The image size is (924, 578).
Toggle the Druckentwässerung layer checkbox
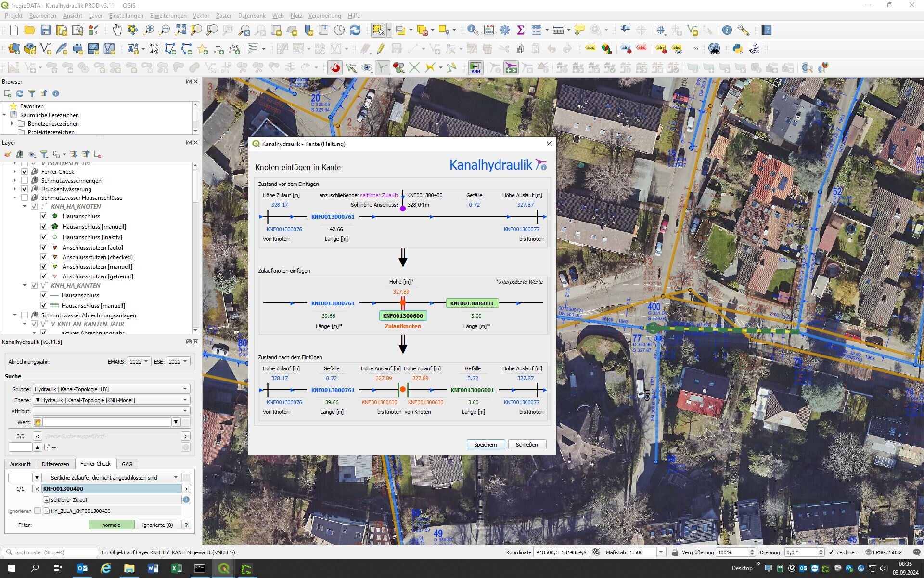[x=25, y=189]
